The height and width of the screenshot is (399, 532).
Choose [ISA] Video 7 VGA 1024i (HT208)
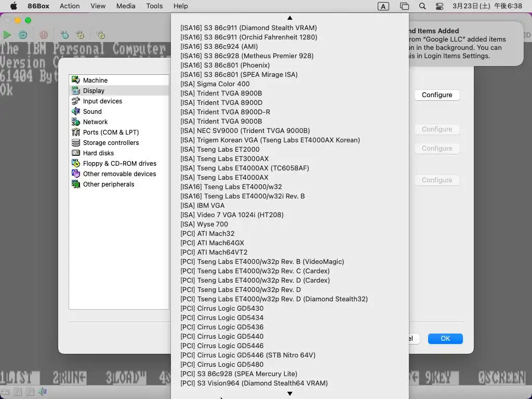[x=290, y=215]
